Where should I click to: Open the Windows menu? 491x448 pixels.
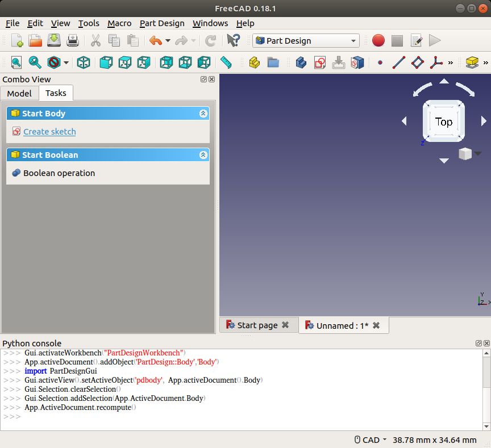point(210,23)
